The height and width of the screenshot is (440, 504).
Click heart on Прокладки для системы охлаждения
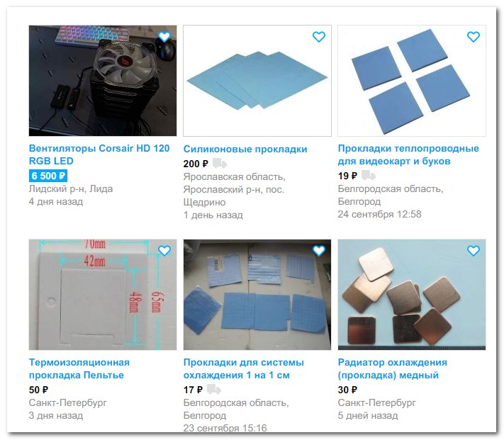[319, 251]
